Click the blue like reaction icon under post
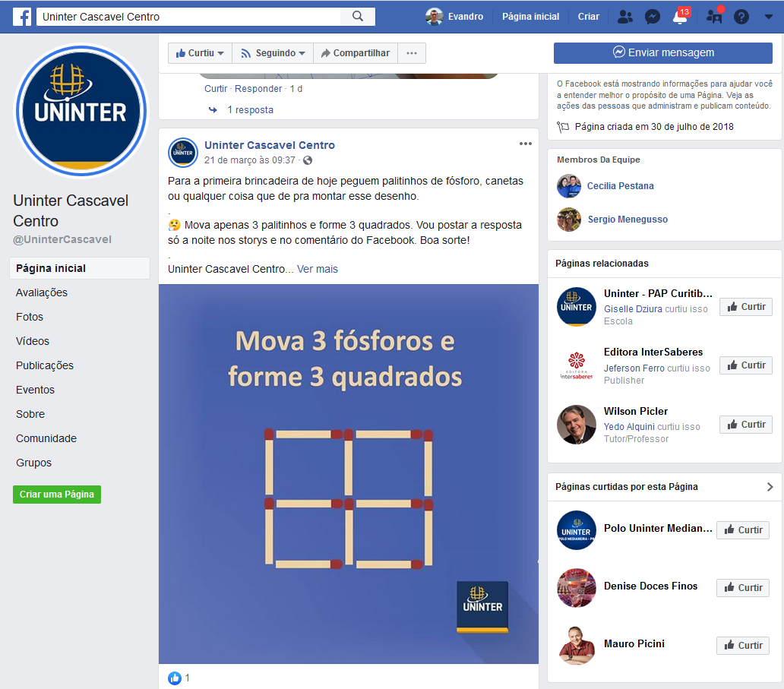 [x=175, y=678]
